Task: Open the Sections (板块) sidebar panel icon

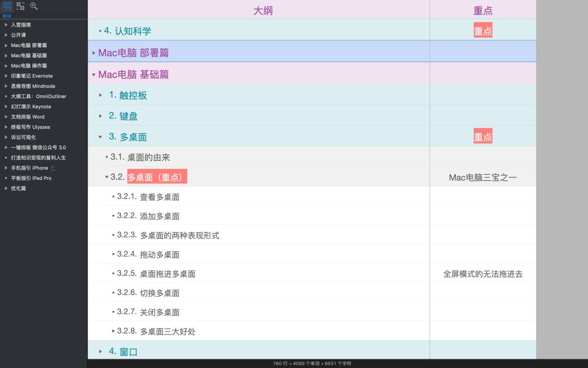Action: 7,6
